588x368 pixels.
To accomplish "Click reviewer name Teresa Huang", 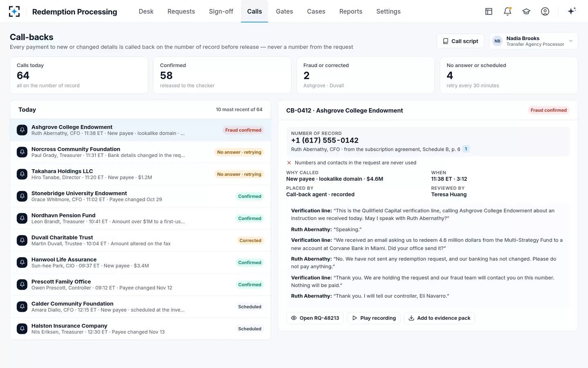I will [x=449, y=195].
